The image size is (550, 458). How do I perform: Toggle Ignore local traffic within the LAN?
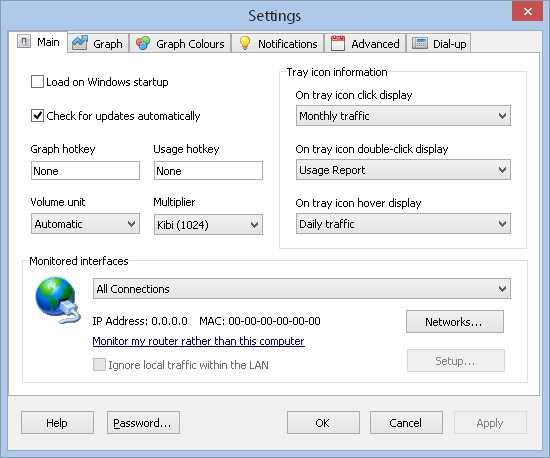pos(99,365)
